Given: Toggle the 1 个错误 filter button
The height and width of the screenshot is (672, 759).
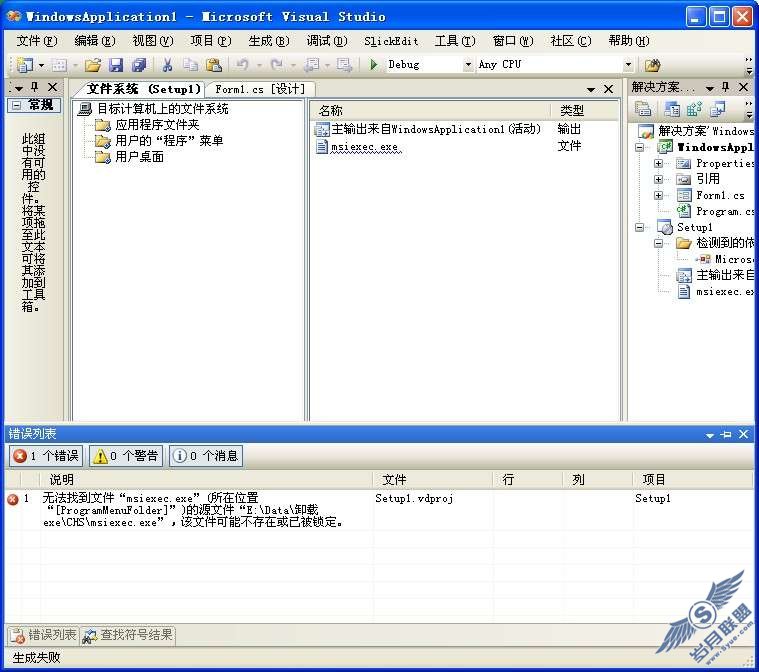Looking at the screenshot, I should point(46,456).
